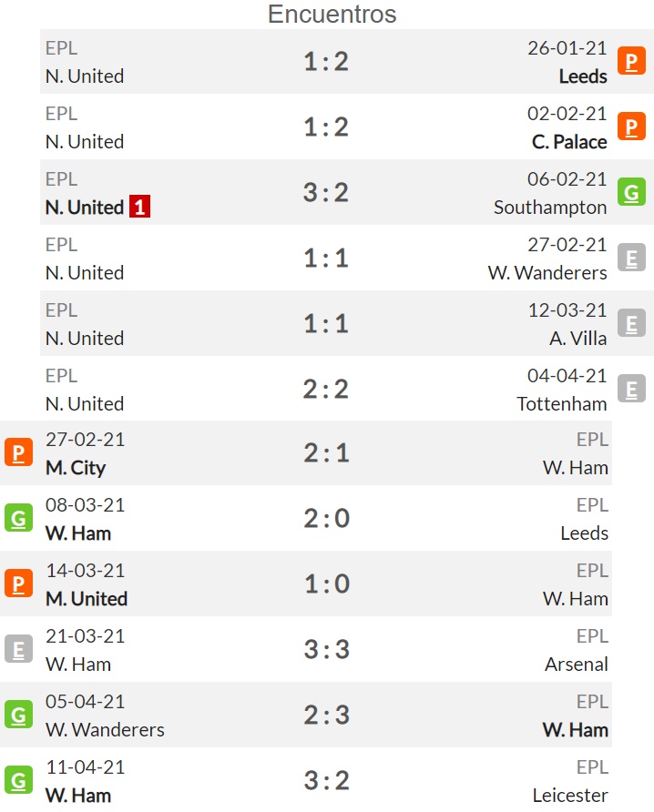Click the Leeds team name dated 26-01-21

point(583,76)
